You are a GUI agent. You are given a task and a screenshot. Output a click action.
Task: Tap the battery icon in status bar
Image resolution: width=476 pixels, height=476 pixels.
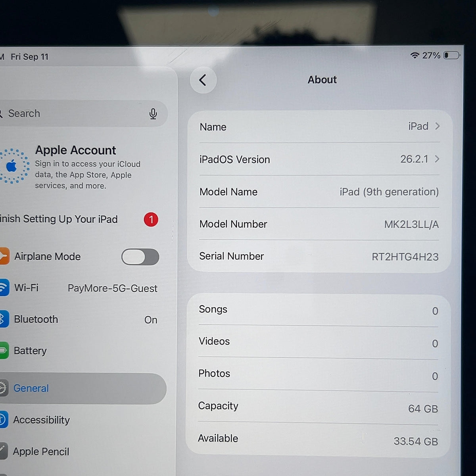tap(451, 55)
